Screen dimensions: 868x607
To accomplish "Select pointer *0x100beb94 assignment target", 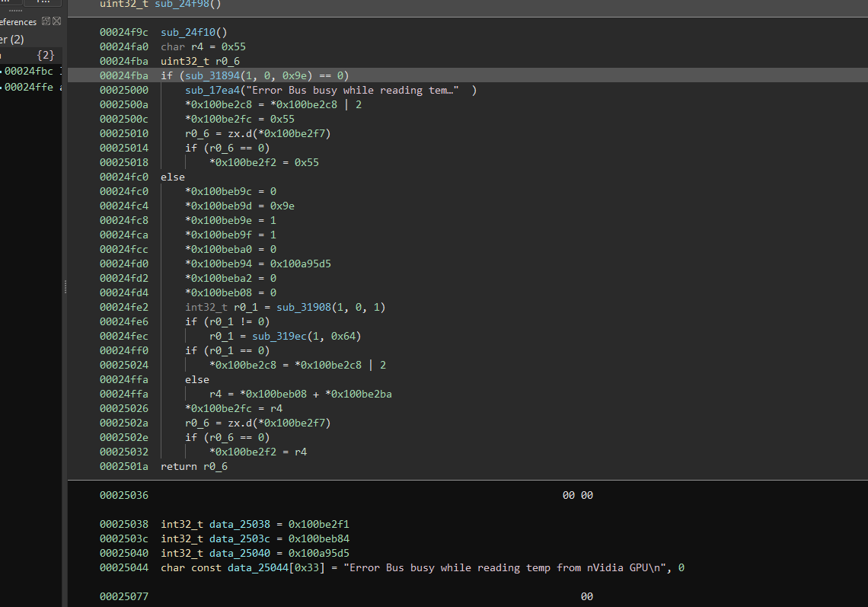I will click(x=219, y=264).
